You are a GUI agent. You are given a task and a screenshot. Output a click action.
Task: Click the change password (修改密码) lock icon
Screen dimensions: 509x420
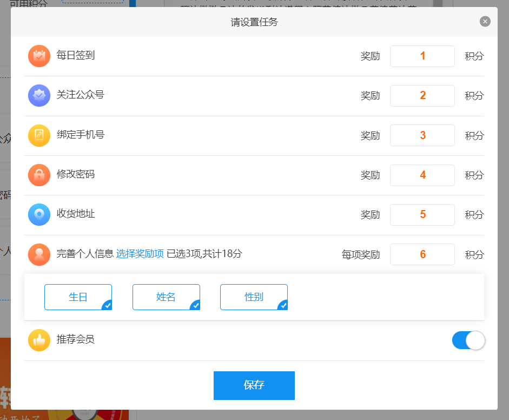coord(39,175)
